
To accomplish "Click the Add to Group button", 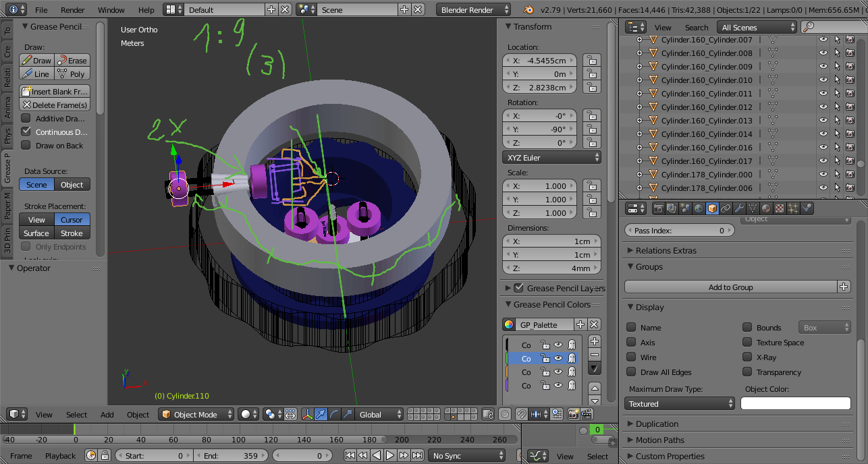I will click(730, 287).
